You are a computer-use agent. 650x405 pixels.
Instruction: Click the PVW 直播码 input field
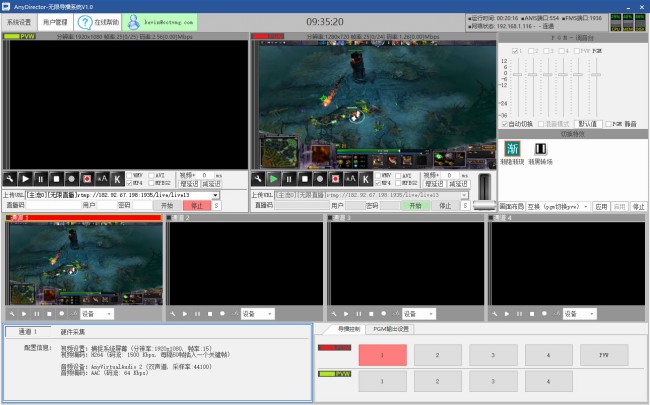click(53, 205)
